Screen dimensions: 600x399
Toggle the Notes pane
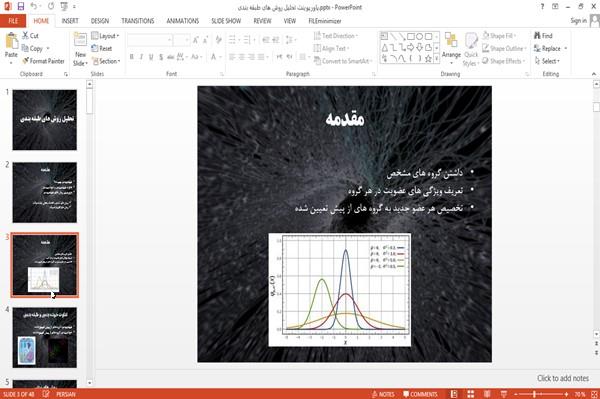(x=383, y=394)
